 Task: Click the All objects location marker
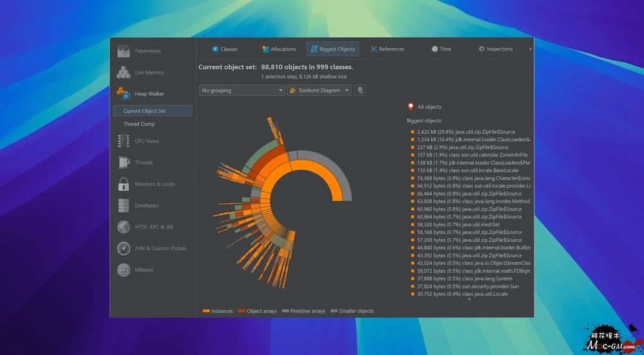(411, 107)
